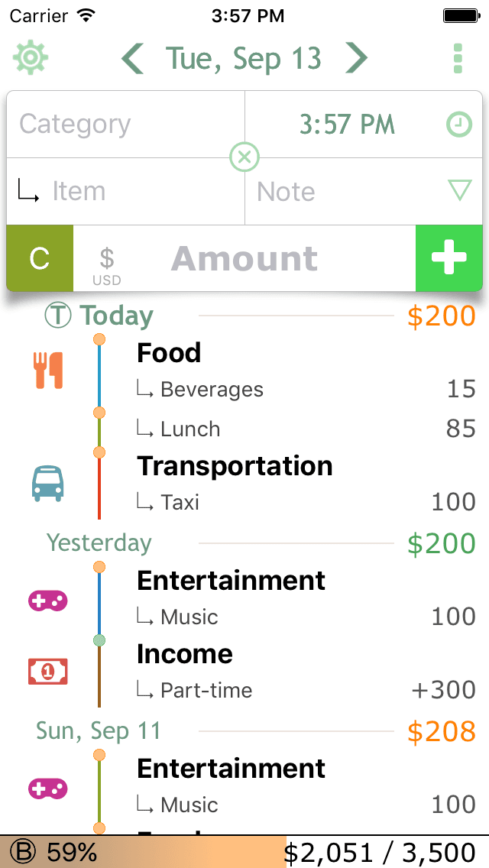The width and height of the screenshot is (489, 868).
Task: Click the Category input field
Action: [115, 125]
